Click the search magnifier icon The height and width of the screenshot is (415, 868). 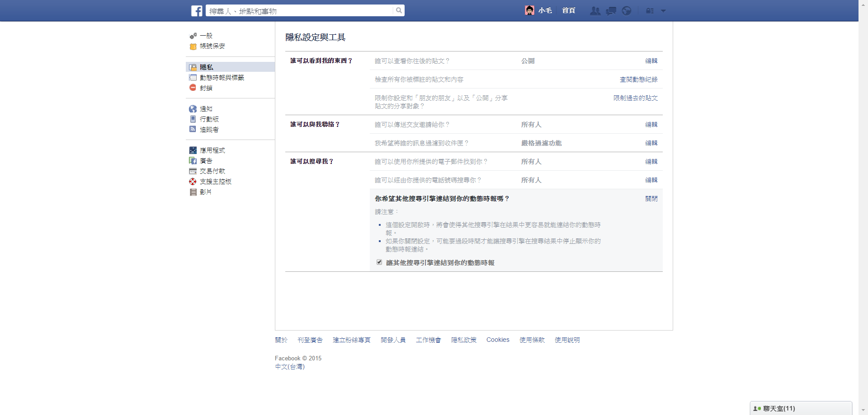tap(399, 10)
